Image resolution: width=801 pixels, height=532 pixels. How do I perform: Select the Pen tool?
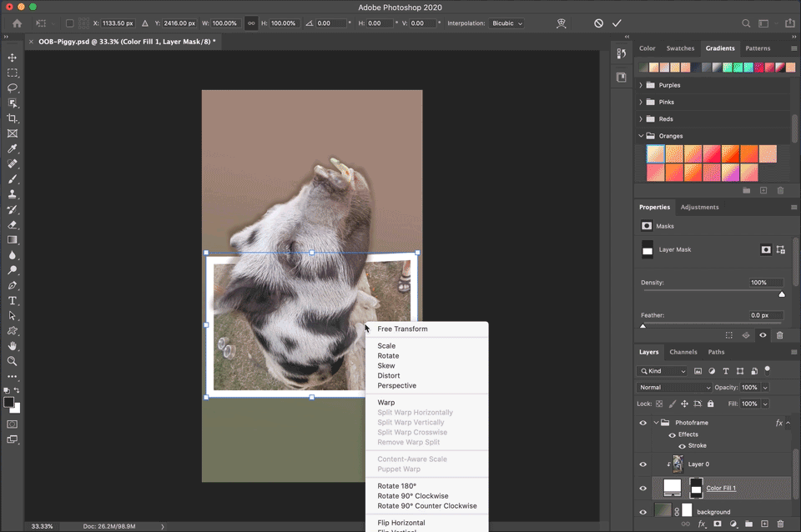13,285
